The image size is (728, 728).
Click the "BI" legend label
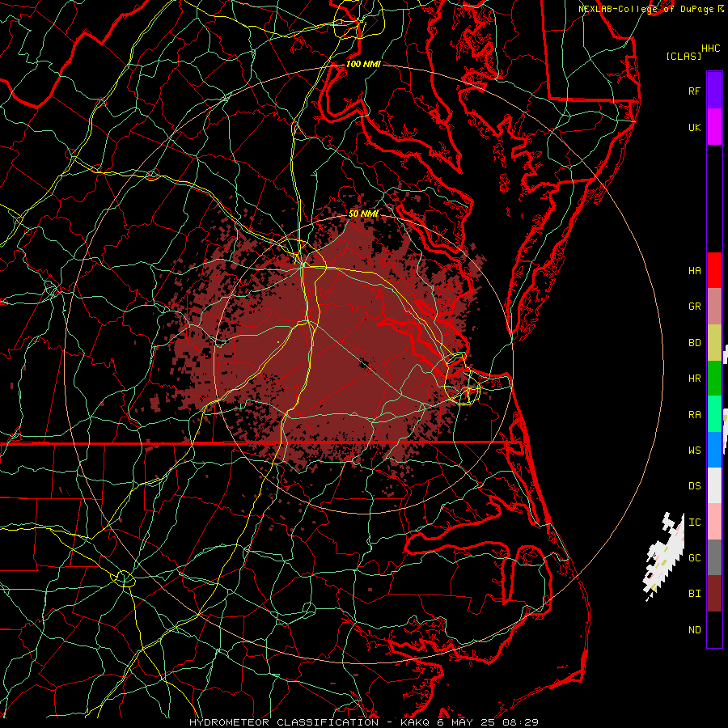695,594
